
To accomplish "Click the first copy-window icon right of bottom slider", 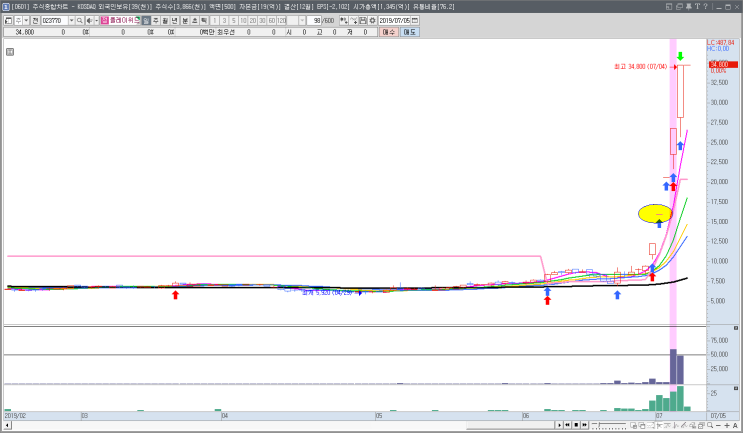I will click(634, 425).
